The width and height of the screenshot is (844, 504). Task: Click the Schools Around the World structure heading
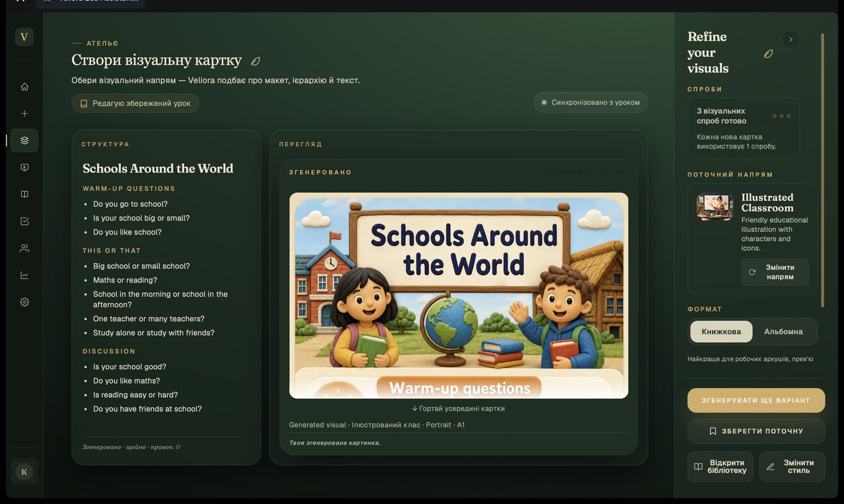coord(158,169)
